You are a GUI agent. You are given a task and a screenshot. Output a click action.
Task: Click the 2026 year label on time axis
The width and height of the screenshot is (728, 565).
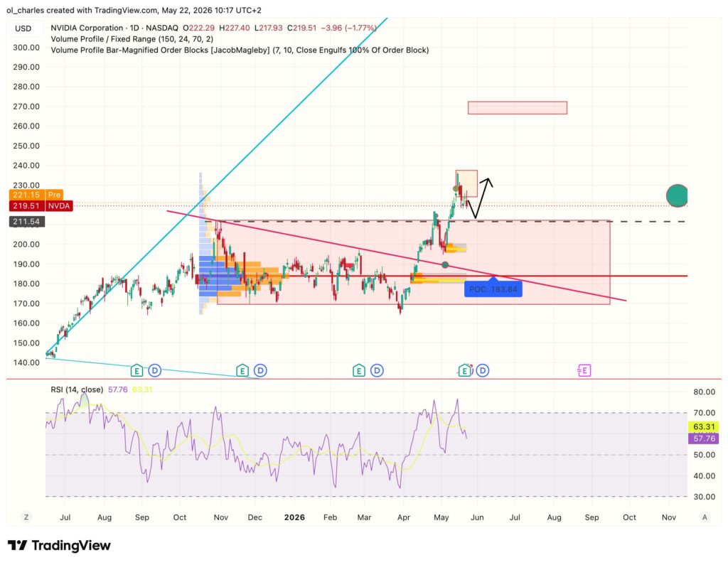[294, 517]
